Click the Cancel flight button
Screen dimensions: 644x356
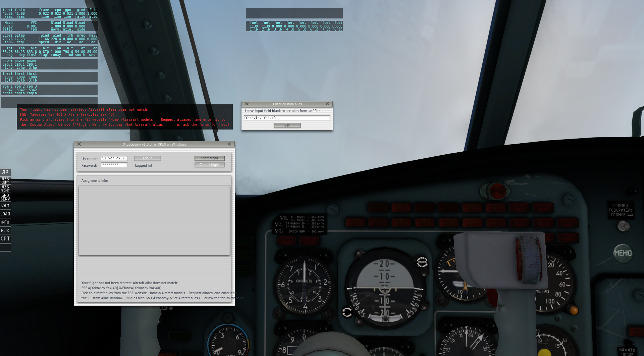pyautogui.click(x=210, y=165)
